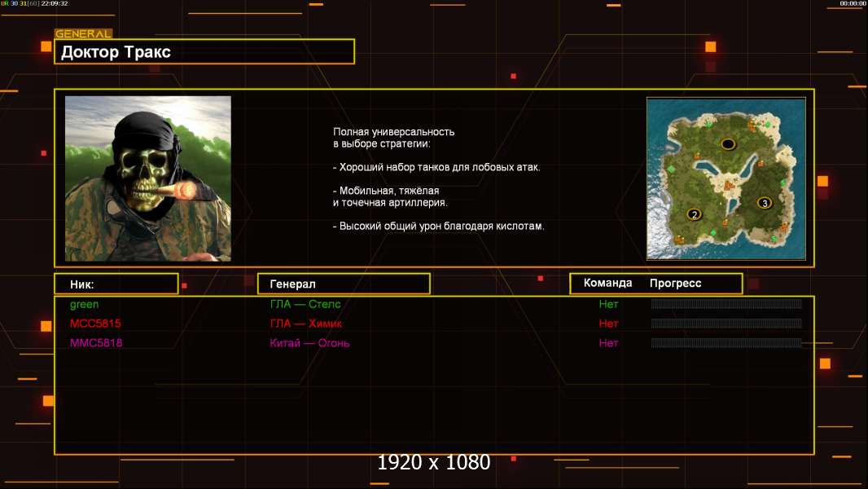Click the team value Нет for green
This screenshot has height=489, width=868.
(x=608, y=304)
